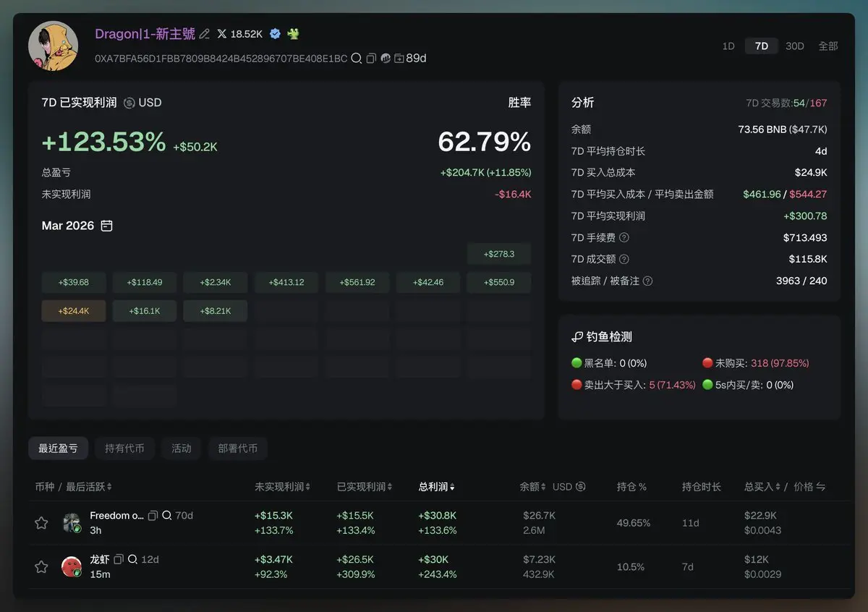
Task: Click the 卖出大于买入: 5 (71.43%) indicator
Action: coord(634,385)
